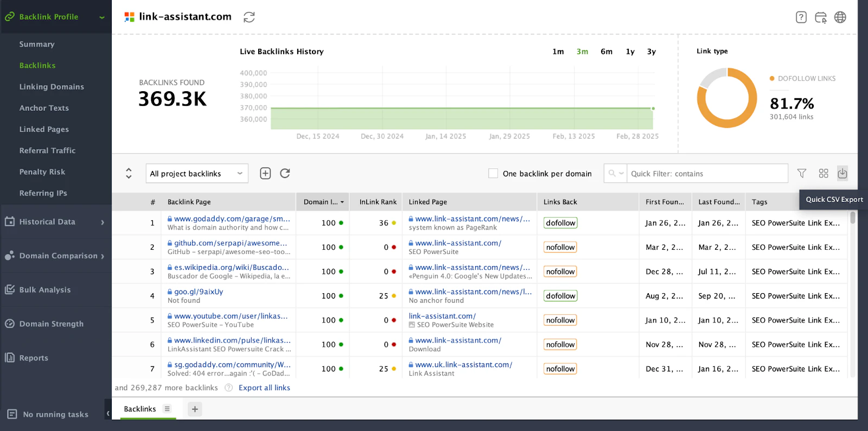Open www.youtube.com/user/linkas link
868x431 pixels.
pos(231,316)
